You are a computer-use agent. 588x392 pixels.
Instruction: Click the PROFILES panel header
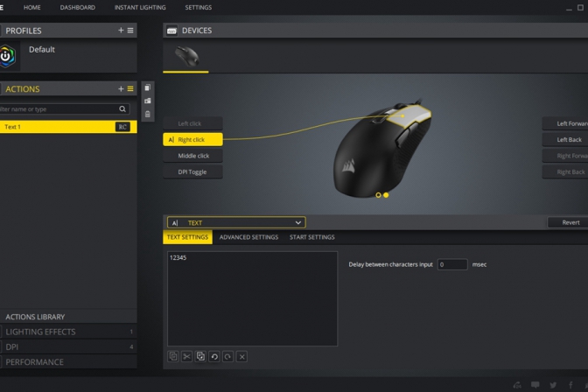coord(68,31)
